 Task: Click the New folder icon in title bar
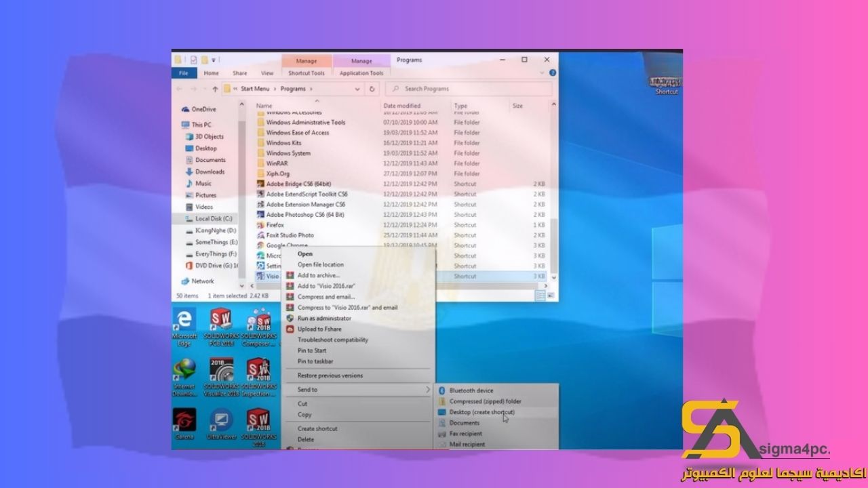tap(204, 60)
